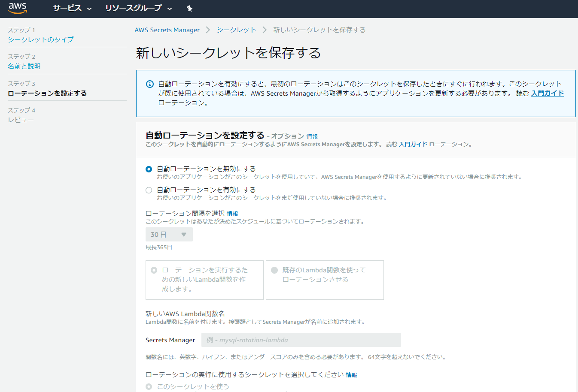The width and height of the screenshot is (578, 392).
Task: Select このシークレットを使う option
Action: (x=149, y=386)
